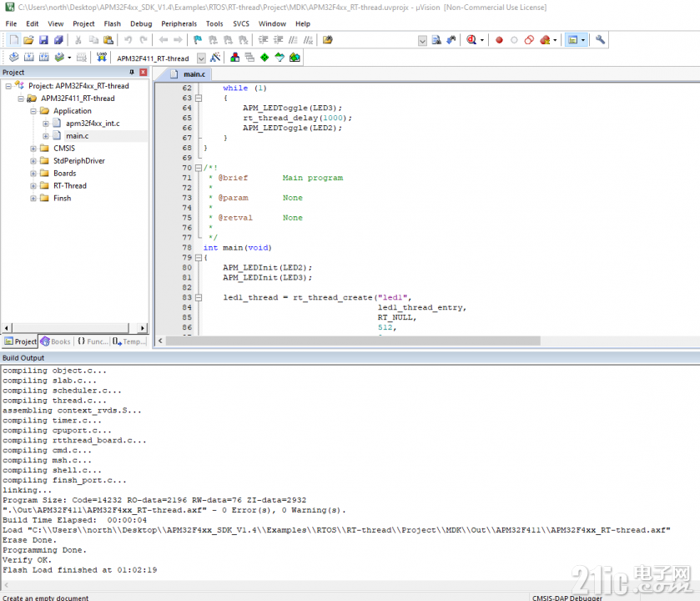Click the Translate current file icon

pyautogui.click(x=14, y=57)
